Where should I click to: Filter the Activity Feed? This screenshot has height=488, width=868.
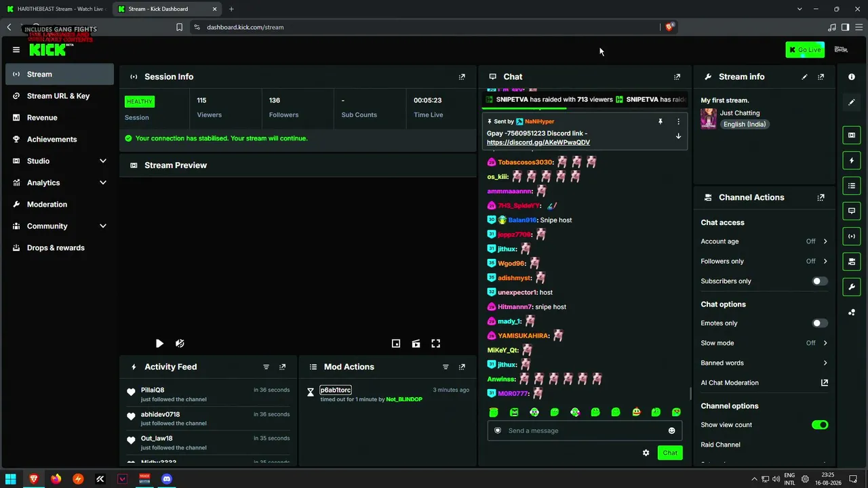tap(266, 367)
